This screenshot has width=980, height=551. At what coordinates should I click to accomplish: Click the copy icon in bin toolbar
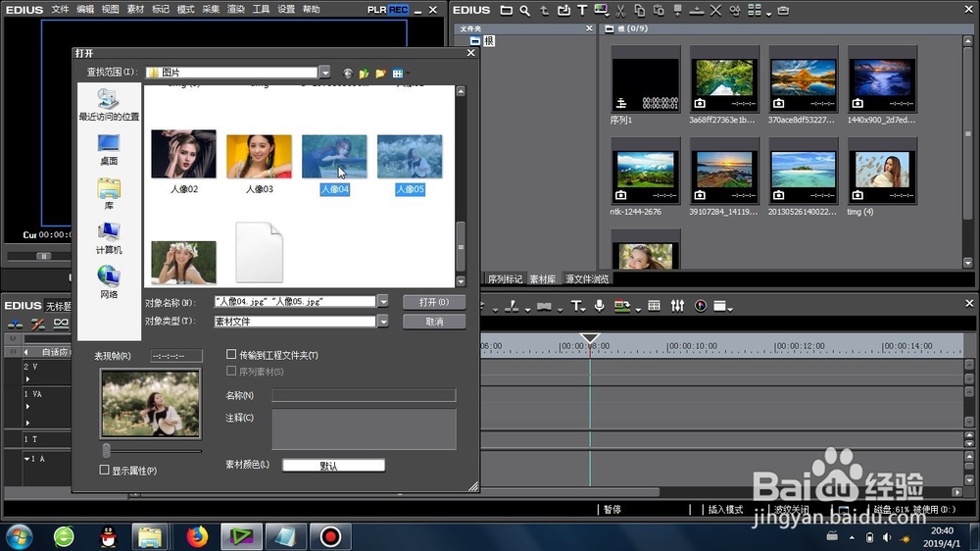coord(639,10)
